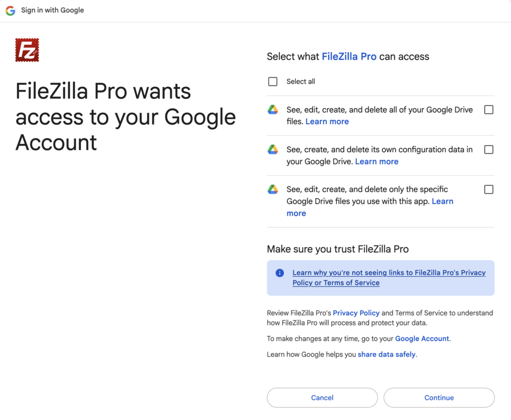Viewport: 511px width, 420px height.
Task: Click the FileZilla Pro logo icon
Action: [27, 50]
